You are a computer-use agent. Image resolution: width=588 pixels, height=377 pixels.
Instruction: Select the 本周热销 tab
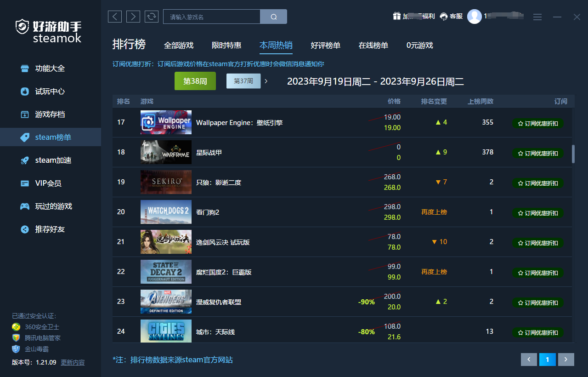click(276, 46)
